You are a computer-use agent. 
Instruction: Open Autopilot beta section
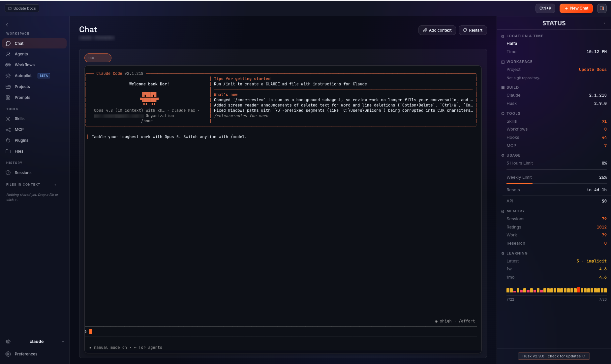tap(34, 76)
